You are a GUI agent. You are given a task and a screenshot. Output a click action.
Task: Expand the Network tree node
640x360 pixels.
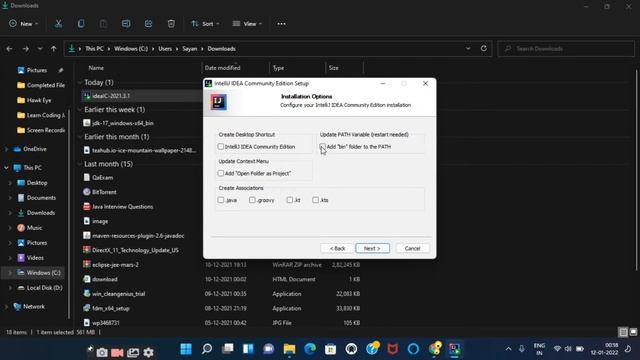click(6, 307)
